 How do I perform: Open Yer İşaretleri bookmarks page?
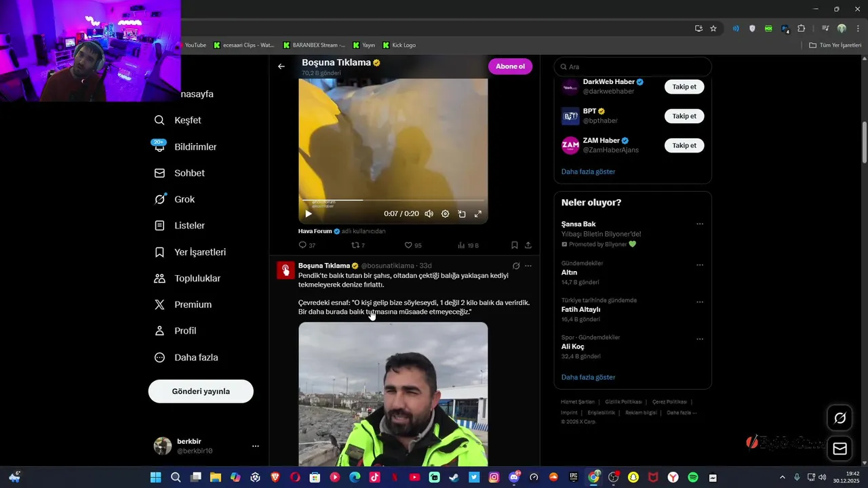click(190, 251)
